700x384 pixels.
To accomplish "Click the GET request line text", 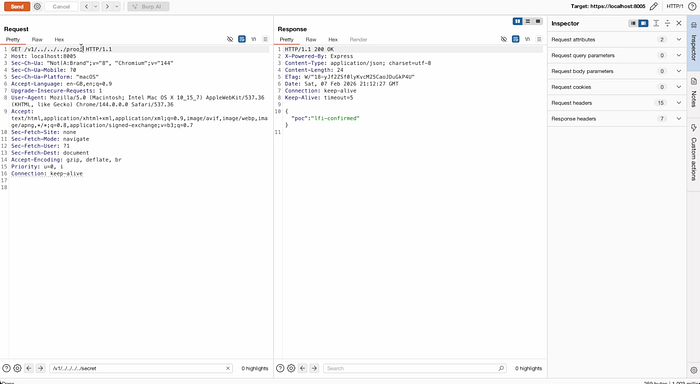I will [x=62, y=49].
